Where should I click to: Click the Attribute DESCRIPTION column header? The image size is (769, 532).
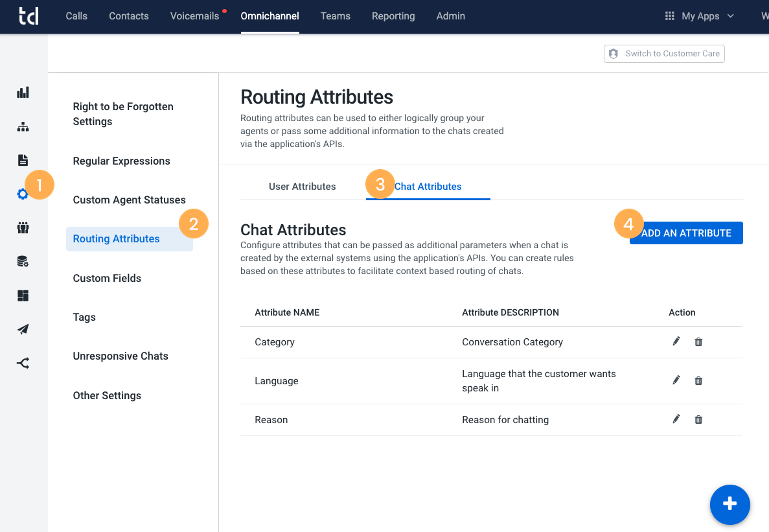(511, 312)
